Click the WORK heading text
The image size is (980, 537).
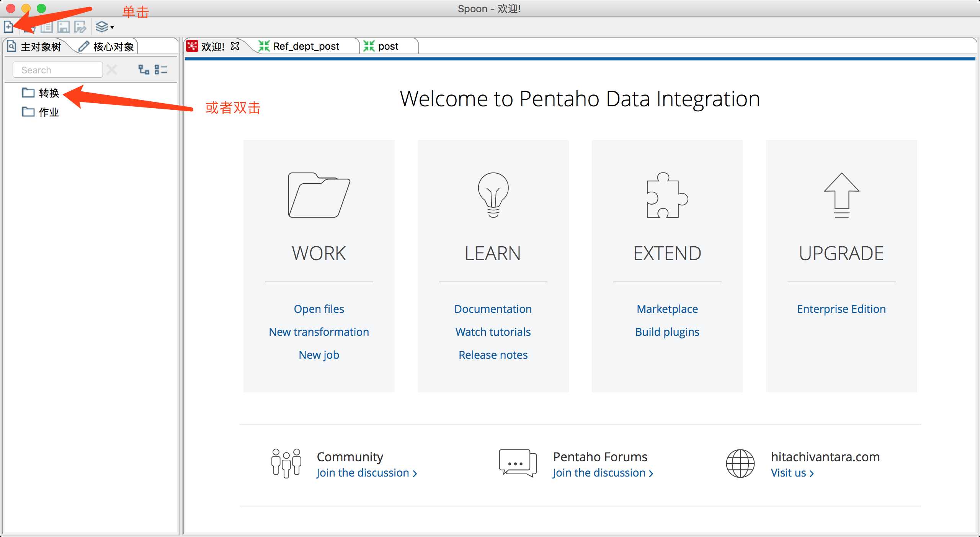pyautogui.click(x=319, y=253)
